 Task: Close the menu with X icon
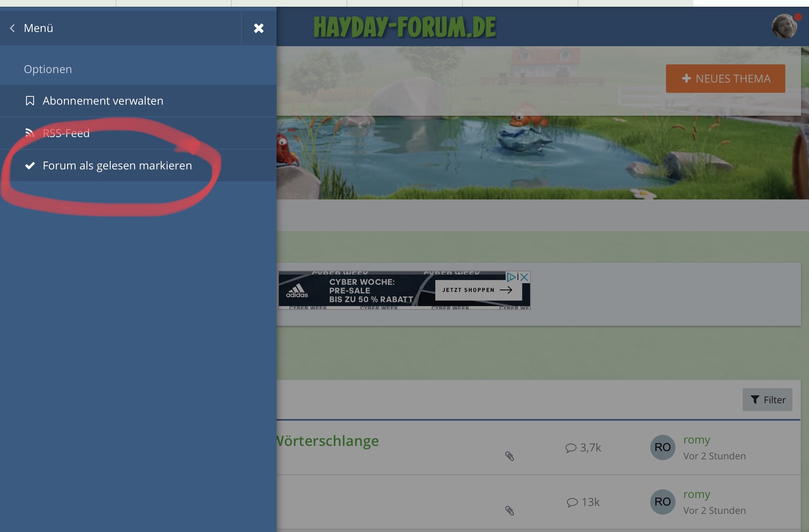(x=259, y=28)
